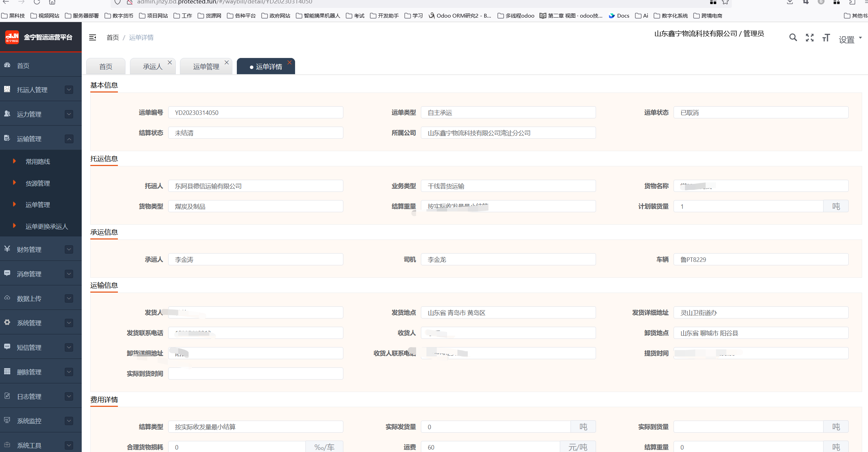Image resolution: width=868 pixels, height=452 pixels.
Task: Switch to the 承运人 tab
Action: point(153,66)
